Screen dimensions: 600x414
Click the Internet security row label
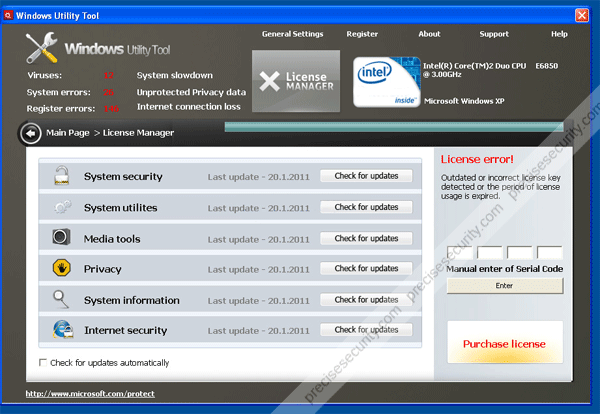(126, 330)
